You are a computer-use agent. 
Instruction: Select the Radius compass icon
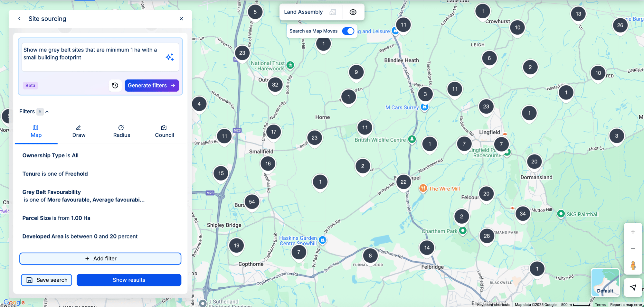(121, 127)
